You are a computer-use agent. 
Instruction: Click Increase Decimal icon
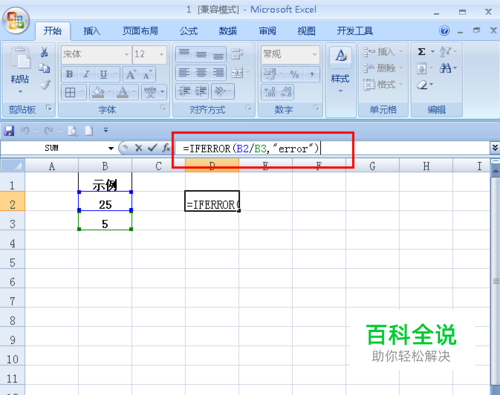coord(270,92)
